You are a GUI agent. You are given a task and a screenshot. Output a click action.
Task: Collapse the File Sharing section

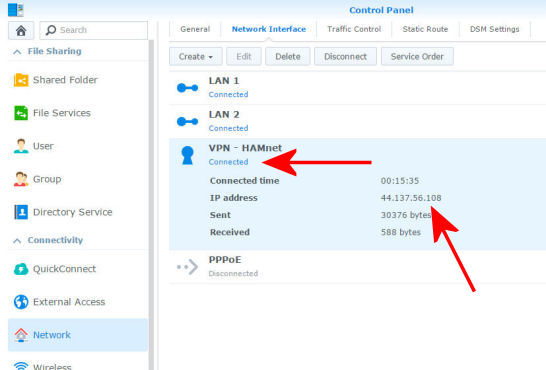[17, 52]
